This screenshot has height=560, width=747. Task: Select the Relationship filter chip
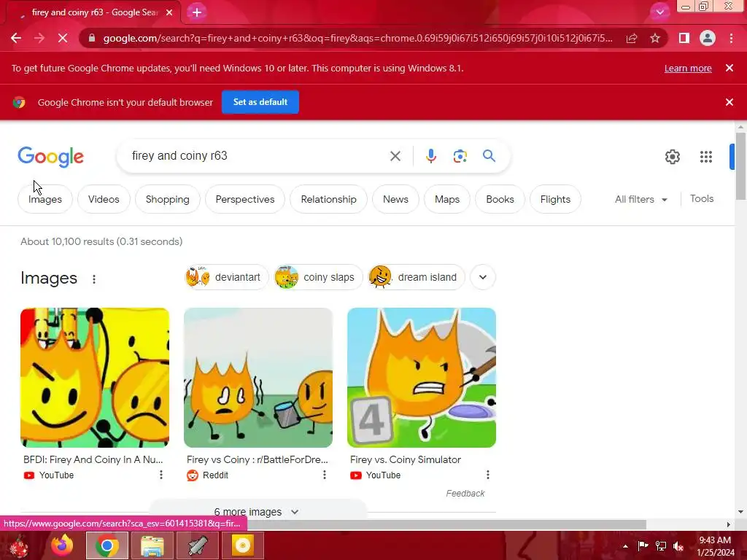(x=328, y=199)
